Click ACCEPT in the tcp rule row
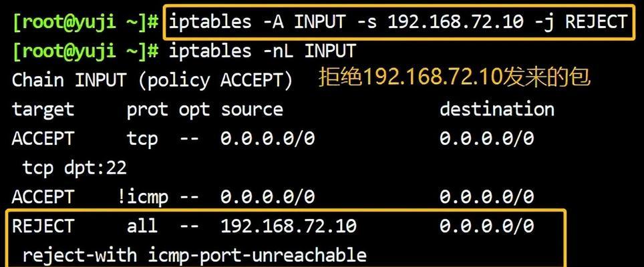The width and height of the screenshot is (644, 267). [43, 139]
